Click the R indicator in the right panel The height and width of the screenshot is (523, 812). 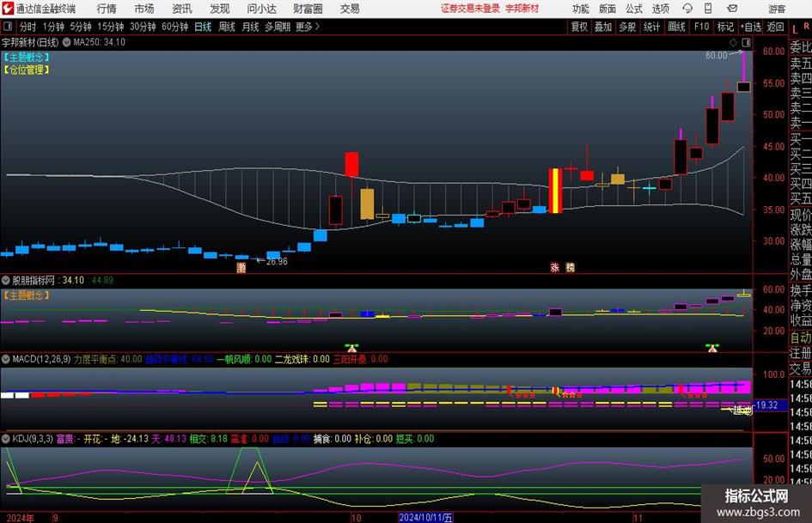[807, 26]
